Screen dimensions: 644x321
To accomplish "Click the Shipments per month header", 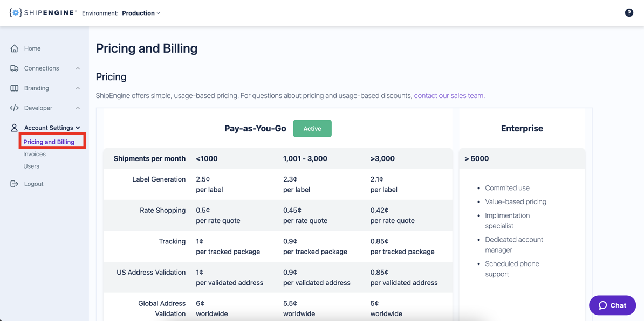I will point(149,159).
